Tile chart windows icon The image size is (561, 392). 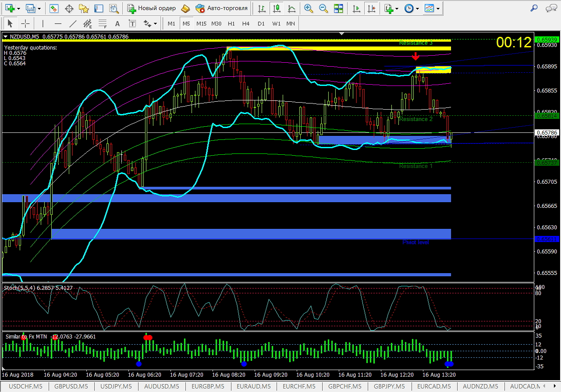pos(338,8)
